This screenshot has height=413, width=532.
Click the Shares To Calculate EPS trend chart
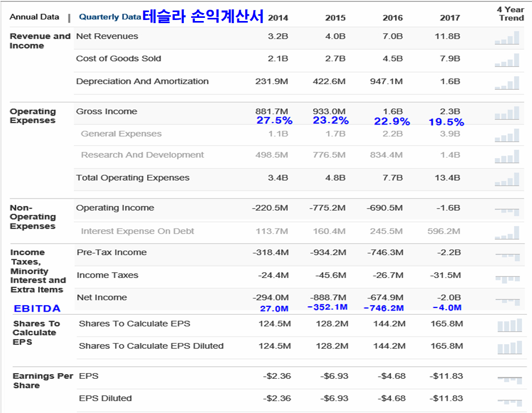click(x=509, y=325)
